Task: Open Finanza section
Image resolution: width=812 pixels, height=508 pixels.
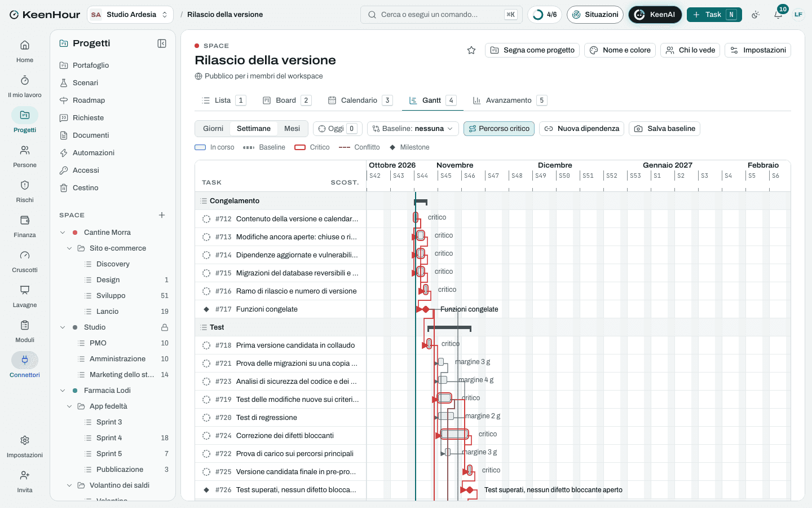Action: 25,226
